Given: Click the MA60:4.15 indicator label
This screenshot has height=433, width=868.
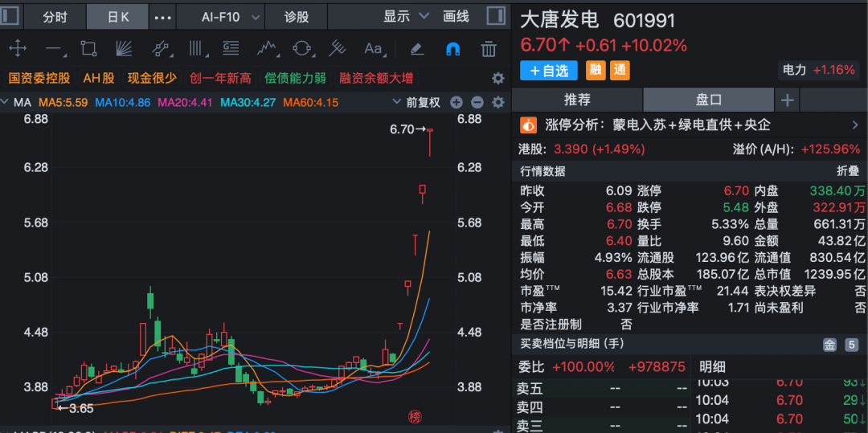Looking at the screenshot, I should coord(310,102).
